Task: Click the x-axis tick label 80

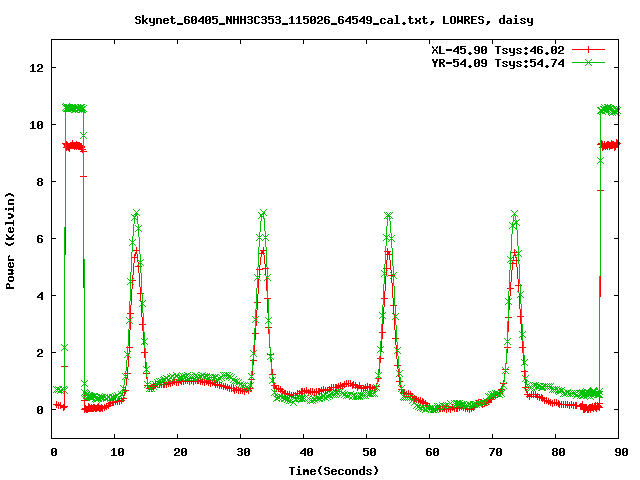Action: (x=558, y=452)
